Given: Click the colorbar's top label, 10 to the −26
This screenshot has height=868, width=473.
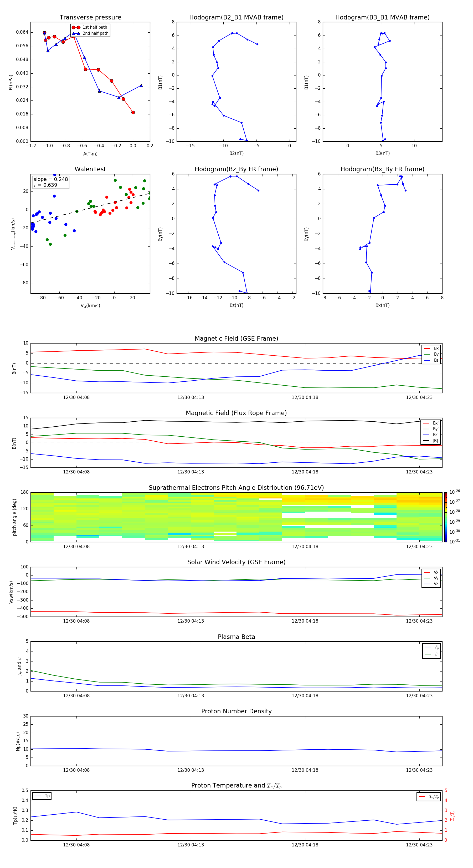Looking at the screenshot, I should [455, 492].
